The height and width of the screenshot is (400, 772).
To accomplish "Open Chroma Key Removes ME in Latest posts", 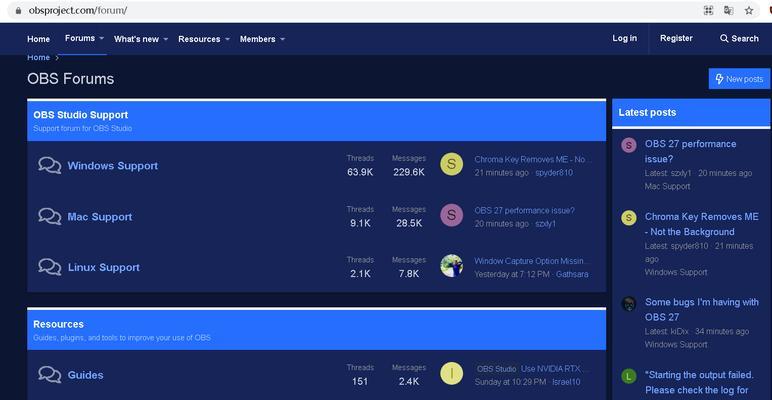I will tap(702, 224).
